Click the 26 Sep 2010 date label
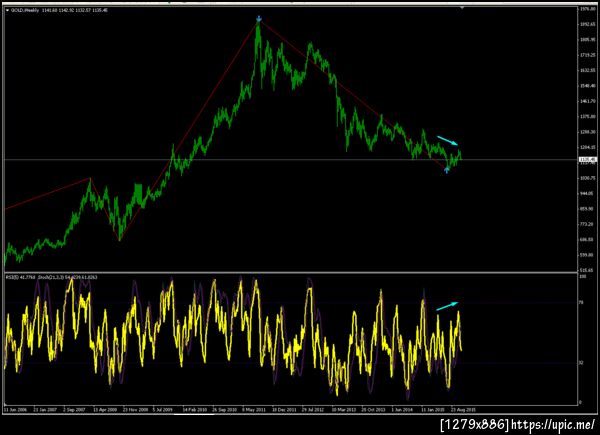This screenshot has height=435, width=600. click(x=225, y=410)
